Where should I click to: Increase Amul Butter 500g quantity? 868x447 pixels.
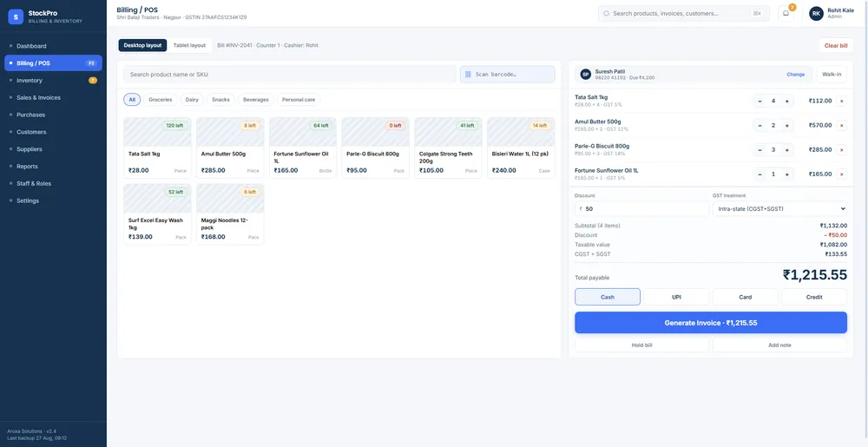pos(786,125)
